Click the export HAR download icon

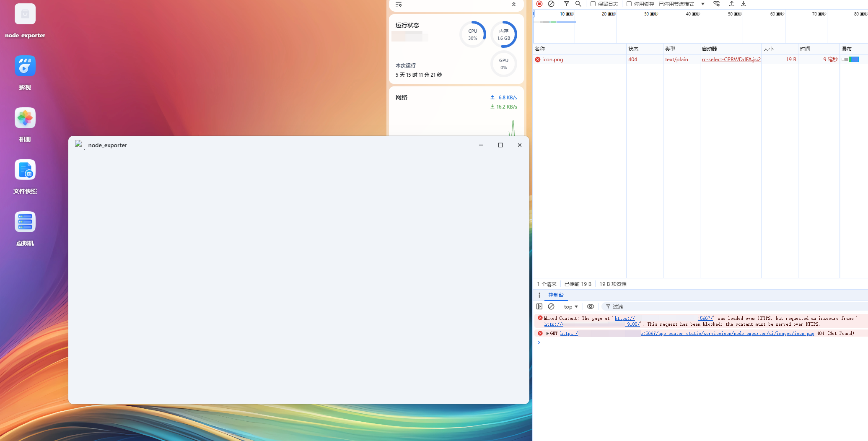tap(744, 4)
